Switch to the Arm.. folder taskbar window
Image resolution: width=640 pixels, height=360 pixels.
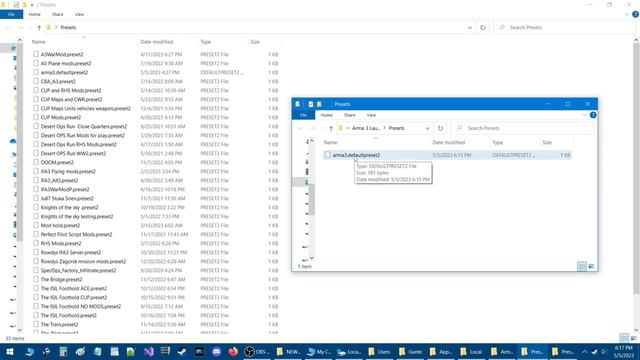click(502, 351)
